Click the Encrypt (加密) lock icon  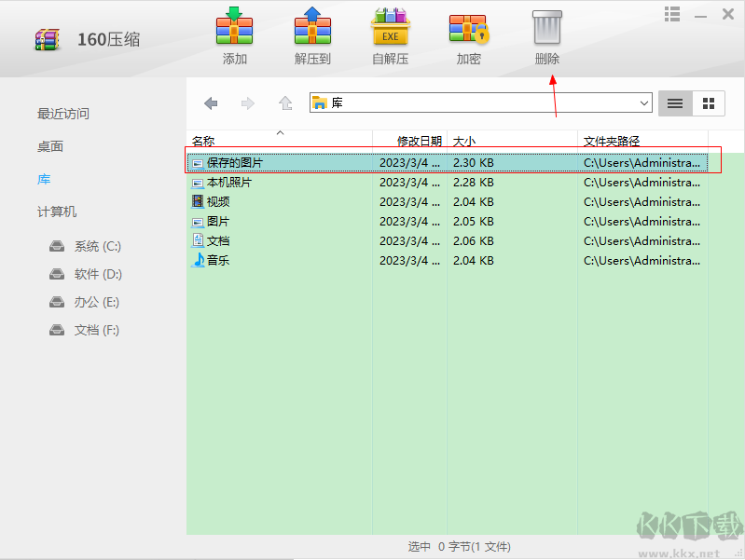pyautogui.click(x=468, y=28)
